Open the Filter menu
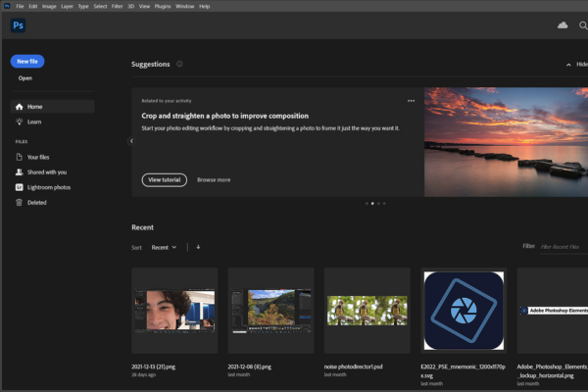 [x=117, y=7]
